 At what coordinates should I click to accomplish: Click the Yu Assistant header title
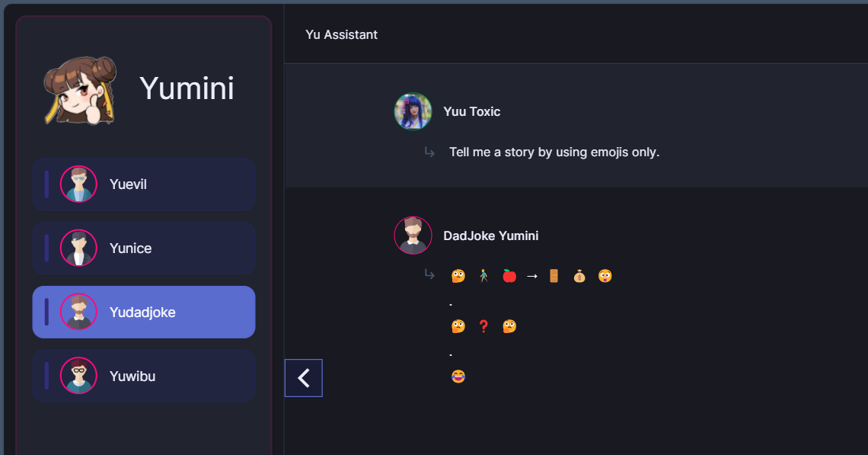click(341, 34)
